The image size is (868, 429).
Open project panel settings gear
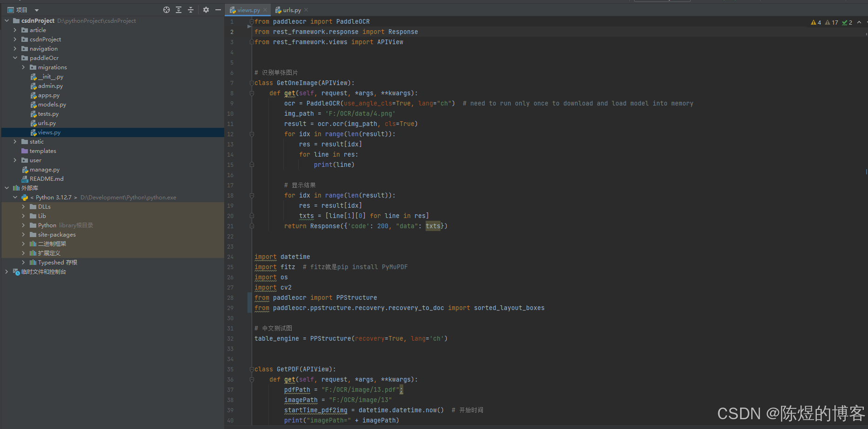tap(206, 10)
